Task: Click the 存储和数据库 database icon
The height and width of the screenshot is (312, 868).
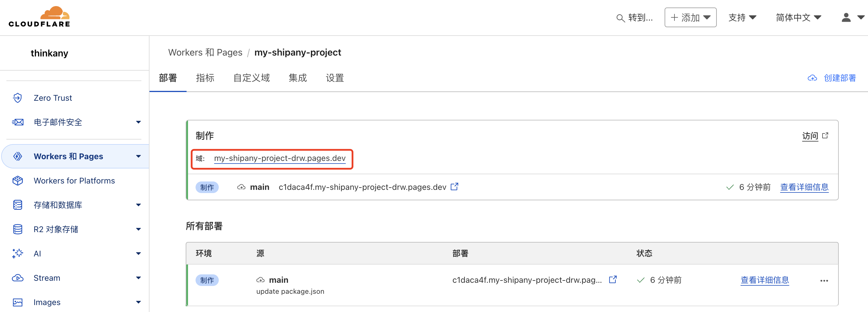Action: click(x=17, y=205)
